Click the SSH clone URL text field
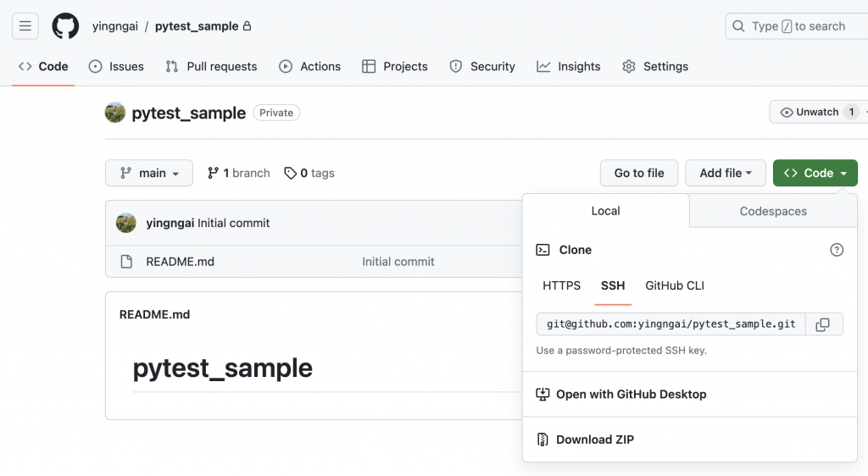868x476 pixels. (671, 324)
